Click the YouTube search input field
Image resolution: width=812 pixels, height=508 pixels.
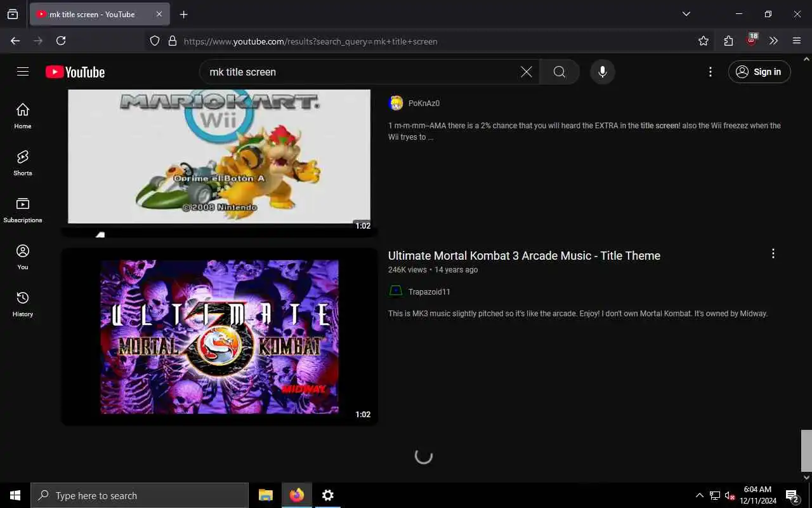(x=362, y=72)
